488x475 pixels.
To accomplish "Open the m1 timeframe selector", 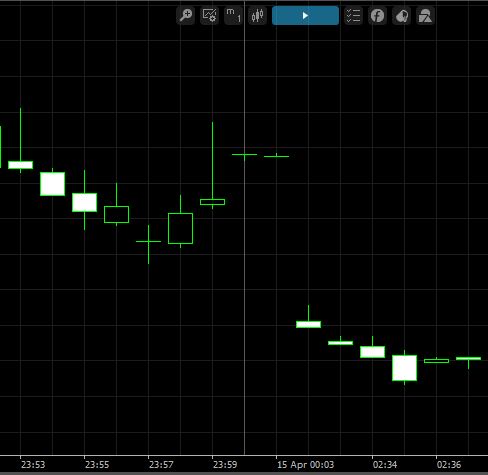I will click(233, 16).
